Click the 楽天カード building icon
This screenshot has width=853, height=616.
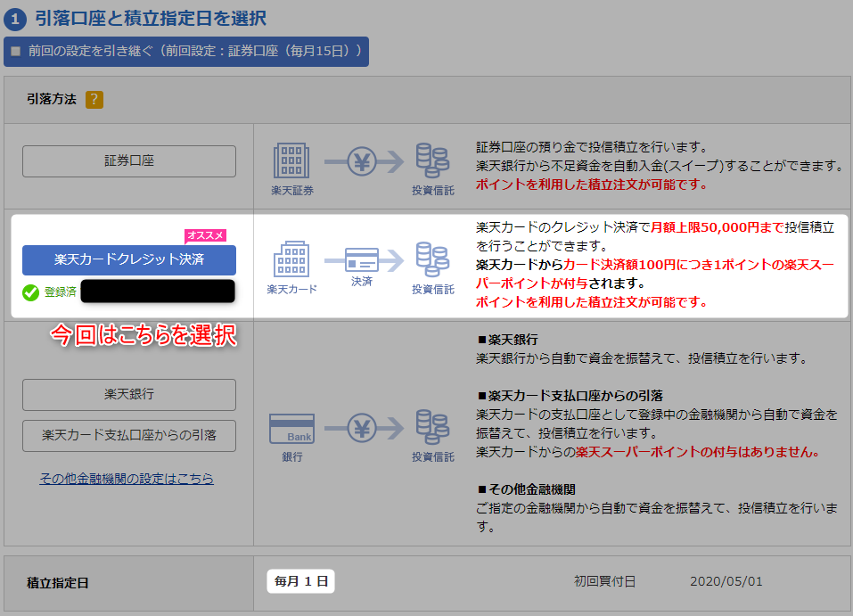pos(291,259)
